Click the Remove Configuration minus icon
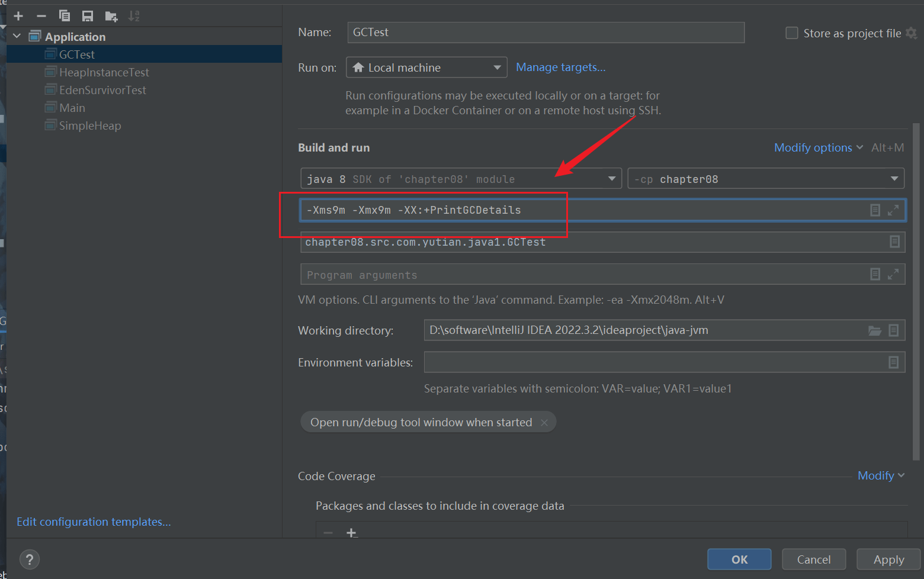The image size is (924, 579). click(41, 16)
